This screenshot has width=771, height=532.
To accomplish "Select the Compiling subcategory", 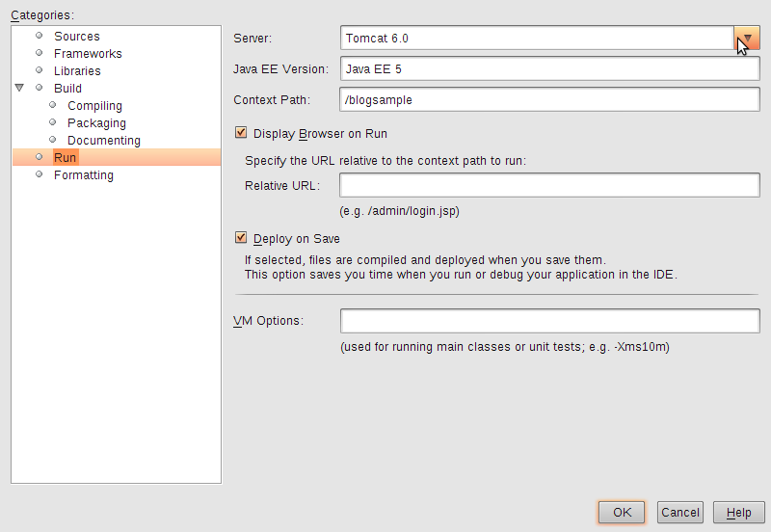I will click(x=94, y=106).
